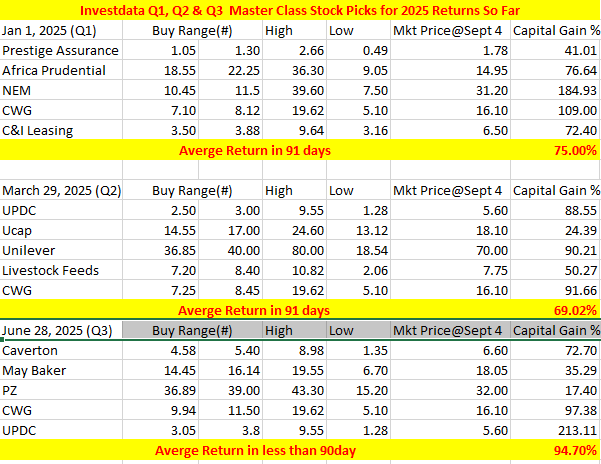Viewport: 601px width, 464px height.
Task: Click the Ucap row label
Action: tap(61, 230)
